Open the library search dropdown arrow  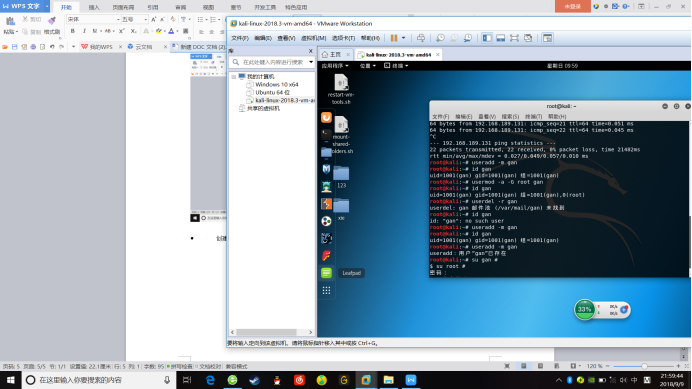(311, 62)
